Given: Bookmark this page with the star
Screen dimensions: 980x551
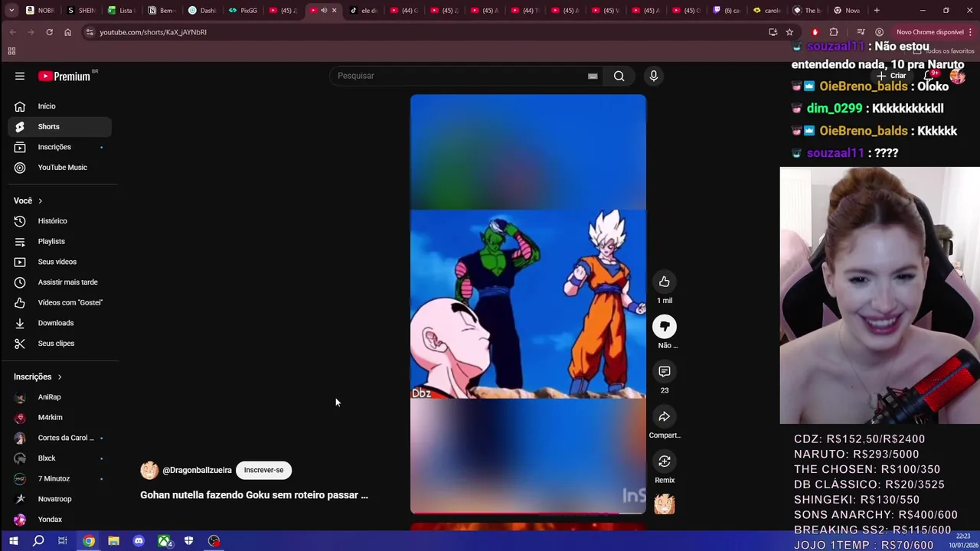Looking at the screenshot, I should pyautogui.click(x=789, y=32).
